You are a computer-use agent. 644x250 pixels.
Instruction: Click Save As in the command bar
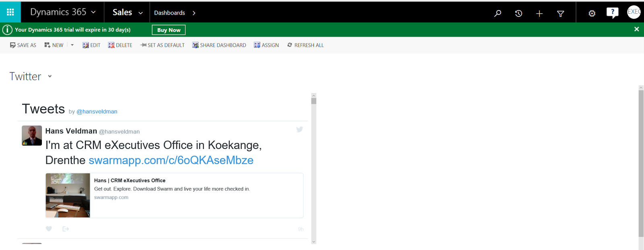click(x=23, y=45)
